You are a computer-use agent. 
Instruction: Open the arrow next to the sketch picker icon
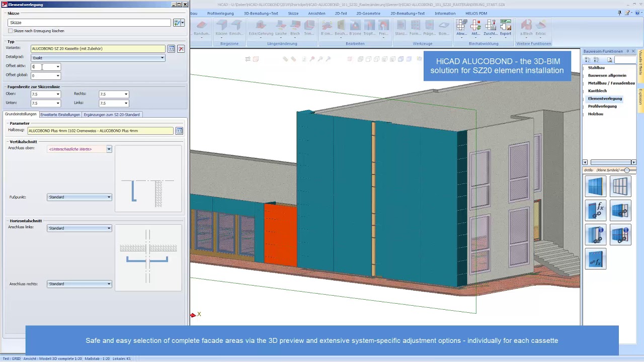pos(183,23)
